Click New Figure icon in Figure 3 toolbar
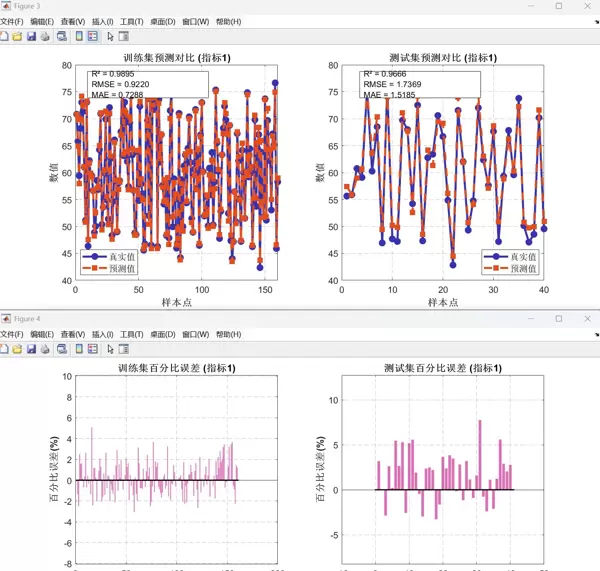 (x=4, y=36)
